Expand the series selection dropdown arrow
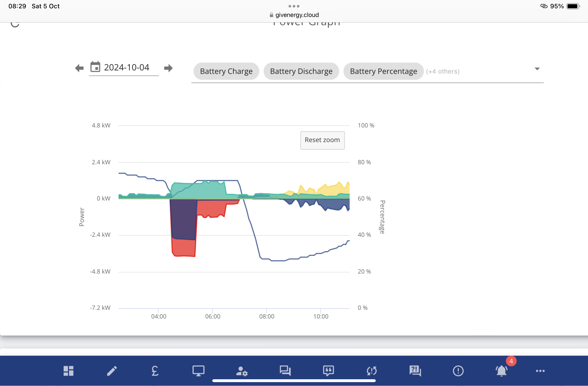Viewport: 588px width, 386px height. coord(537,69)
